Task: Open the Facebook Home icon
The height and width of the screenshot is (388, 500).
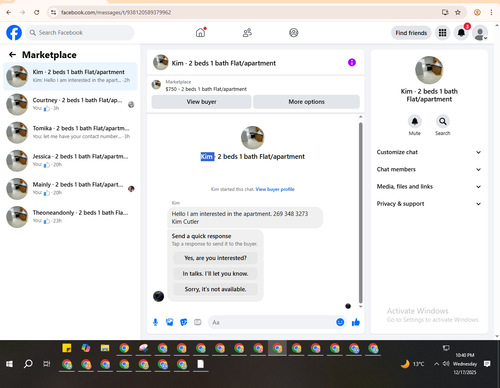Action: click(200, 33)
